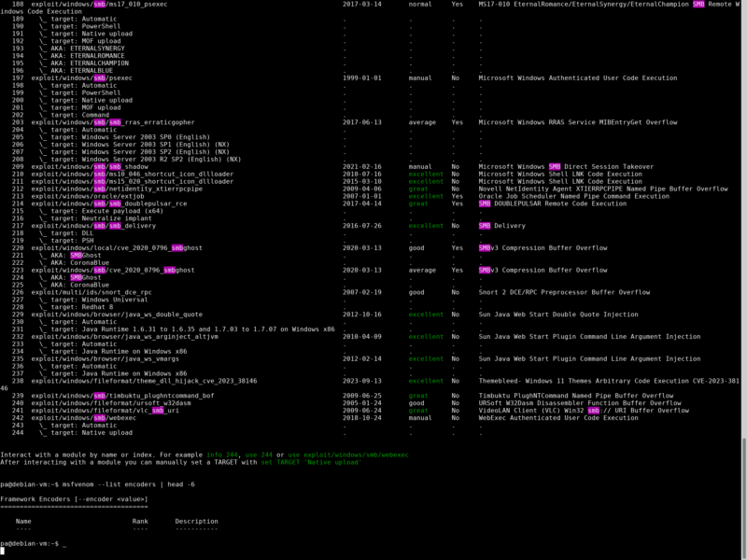Click 'SMB Delivery' description text
747x560 pixels.
pos(502,226)
